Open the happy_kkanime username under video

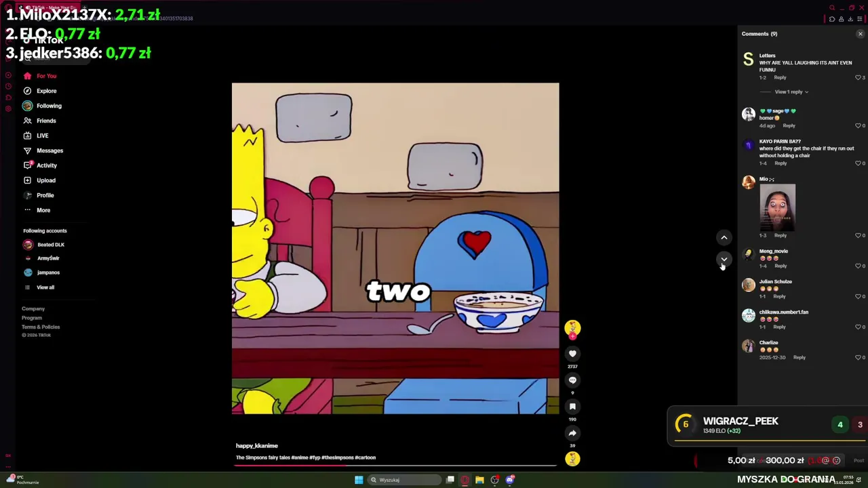257,446
